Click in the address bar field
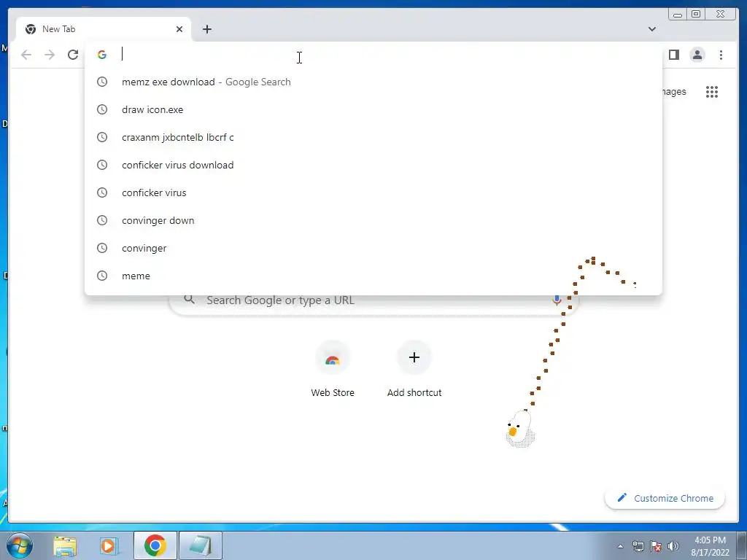Image resolution: width=747 pixels, height=560 pixels. click(x=373, y=55)
